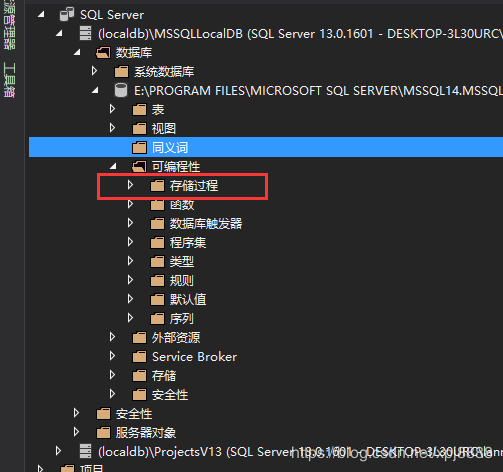Click the 存储过程 folder icon
503x472 pixels.
(157, 186)
